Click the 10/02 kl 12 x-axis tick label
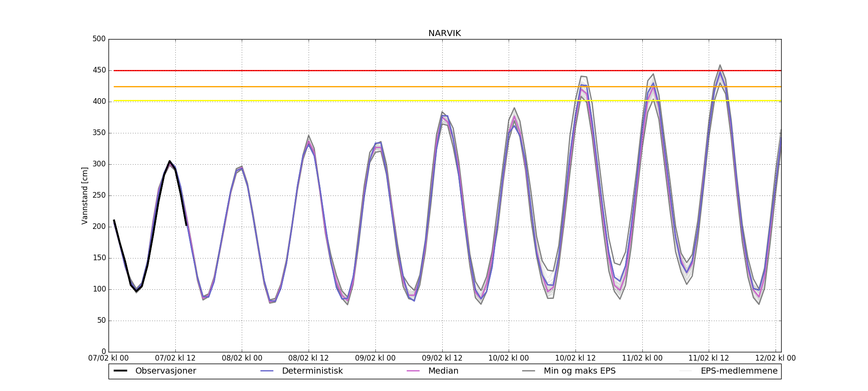 click(575, 358)
